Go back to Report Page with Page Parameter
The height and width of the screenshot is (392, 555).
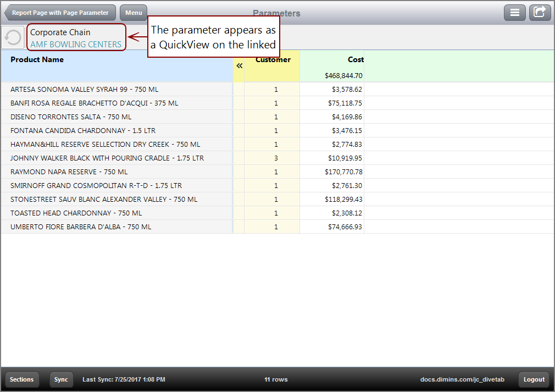coord(60,12)
